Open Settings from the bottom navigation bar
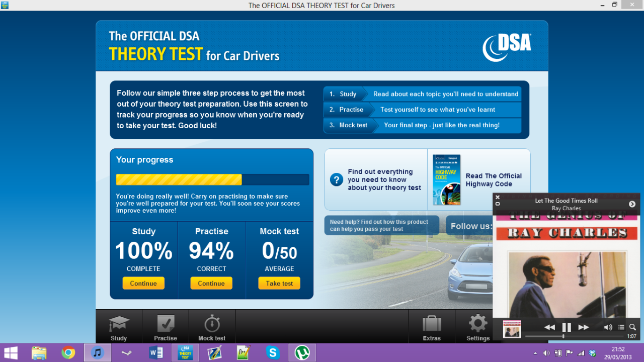The height and width of the screenshot is (362, 644). tap(477, 327)
